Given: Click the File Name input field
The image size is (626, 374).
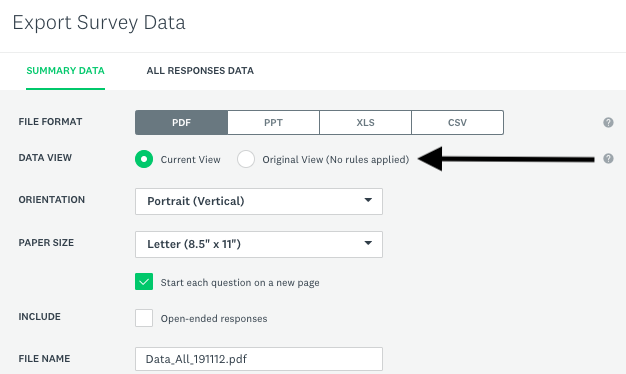Looking at the screenshot, I should pos(259,359).
